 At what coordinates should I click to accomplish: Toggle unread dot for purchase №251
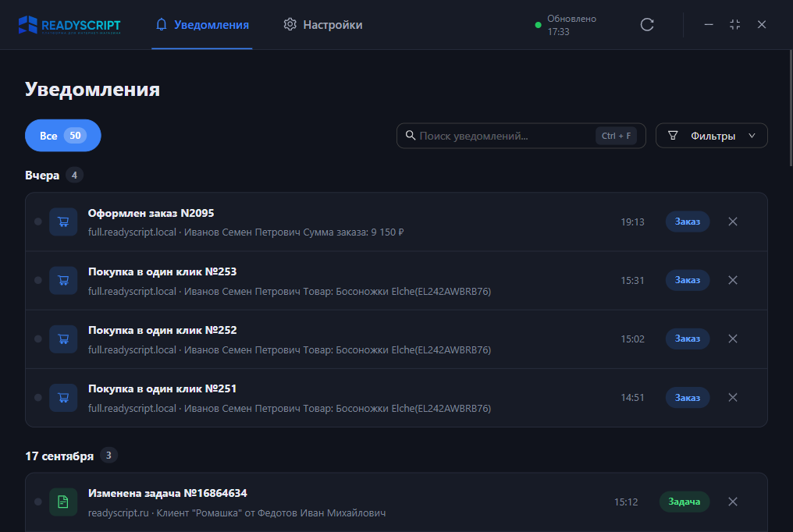pos(38,398)
